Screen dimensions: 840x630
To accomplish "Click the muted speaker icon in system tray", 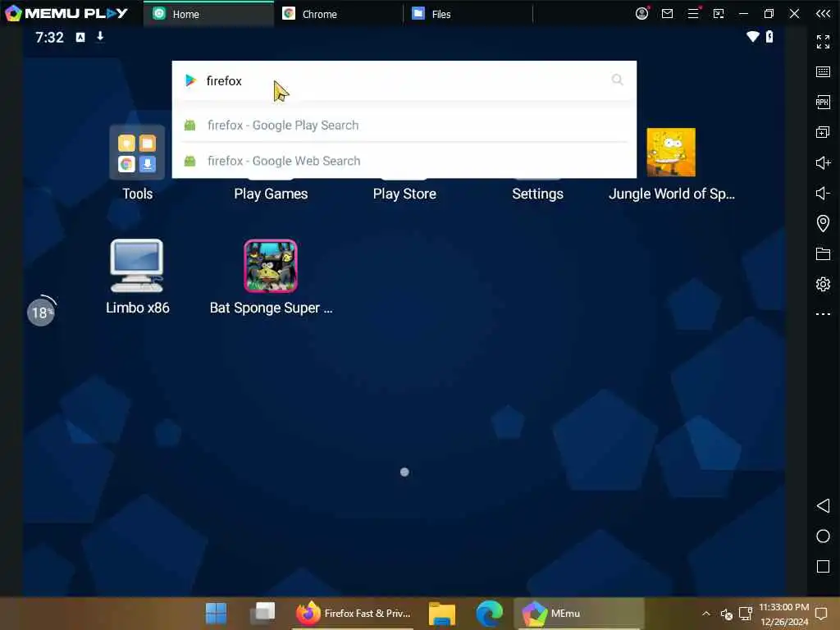I will (726, 614).
